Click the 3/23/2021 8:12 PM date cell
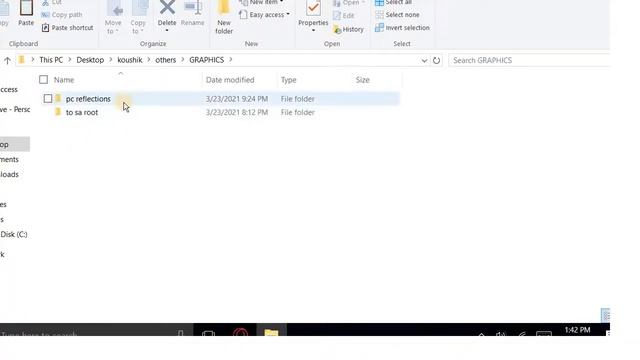 pos(237,112)
